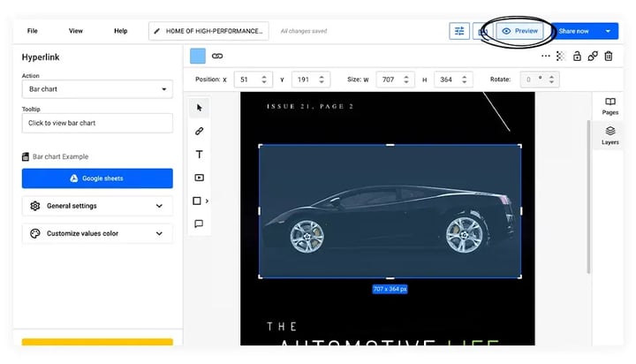The width and height of the screenshot is (636, 364).
Task: Open the View menu
Action: pos(76,31)
